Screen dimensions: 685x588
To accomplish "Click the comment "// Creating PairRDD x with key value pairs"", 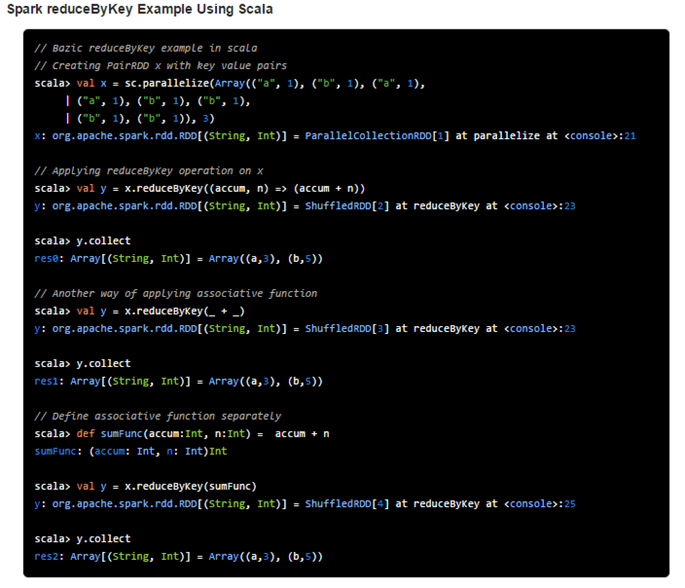I will (161, 66).
